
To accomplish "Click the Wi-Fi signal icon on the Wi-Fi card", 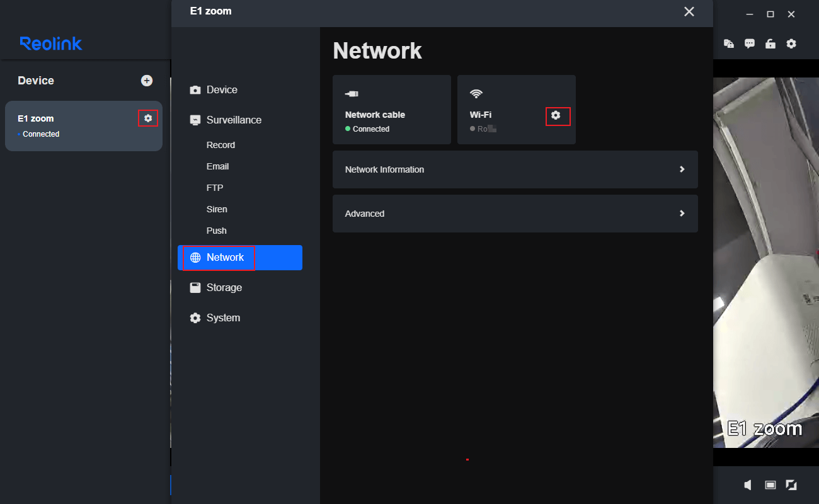I will 476,93.
